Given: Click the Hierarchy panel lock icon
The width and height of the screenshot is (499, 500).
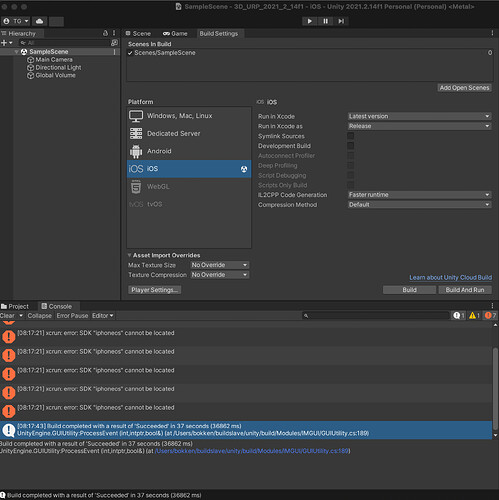Looking at the screenshot, I should pos(105,33).
